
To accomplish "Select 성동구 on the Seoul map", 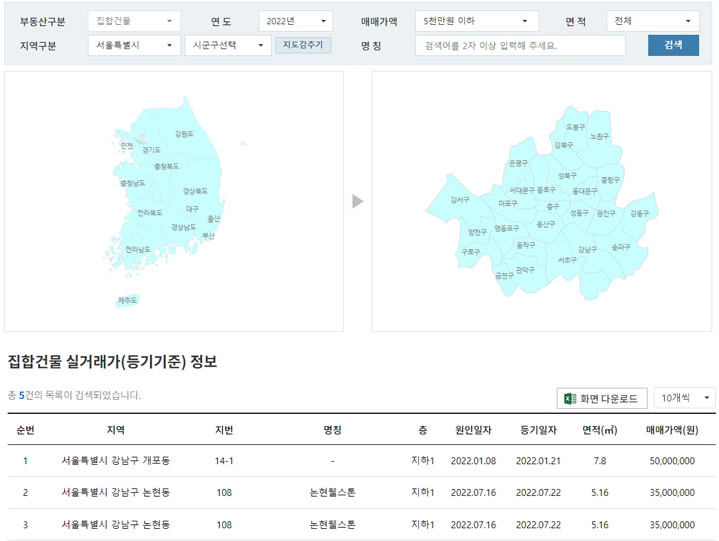I will coord(579,213).
